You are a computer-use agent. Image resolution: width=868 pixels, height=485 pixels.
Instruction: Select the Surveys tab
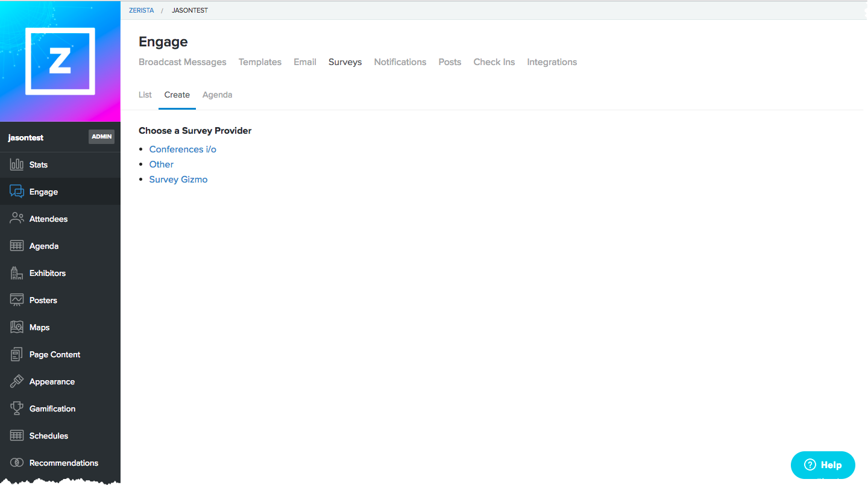pyautogui.click(x=345, y=62)
